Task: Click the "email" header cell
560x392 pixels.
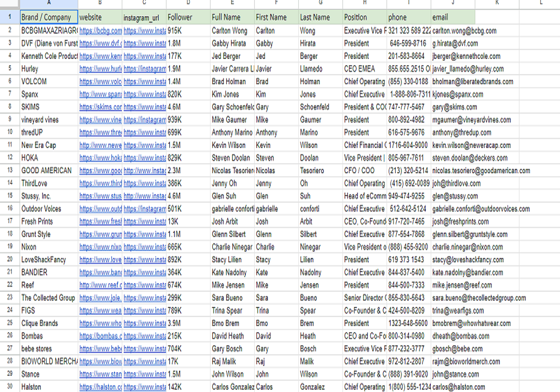Action: (x=453, y=17)
